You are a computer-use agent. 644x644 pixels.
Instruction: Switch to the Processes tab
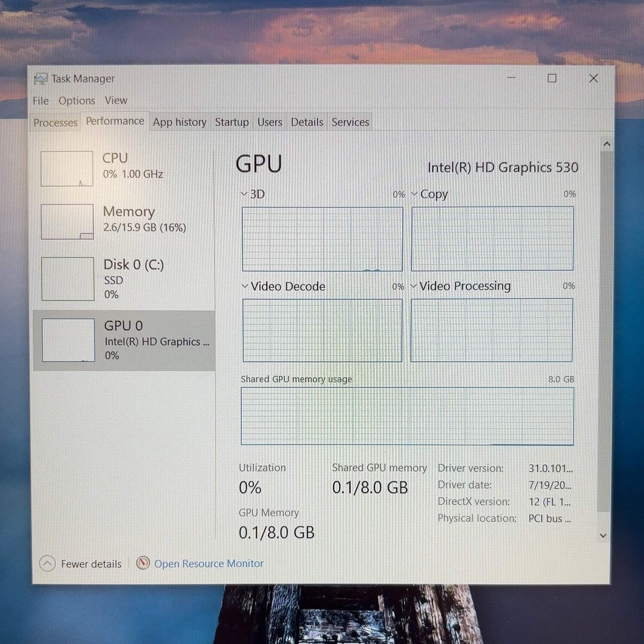coord(55,123)
